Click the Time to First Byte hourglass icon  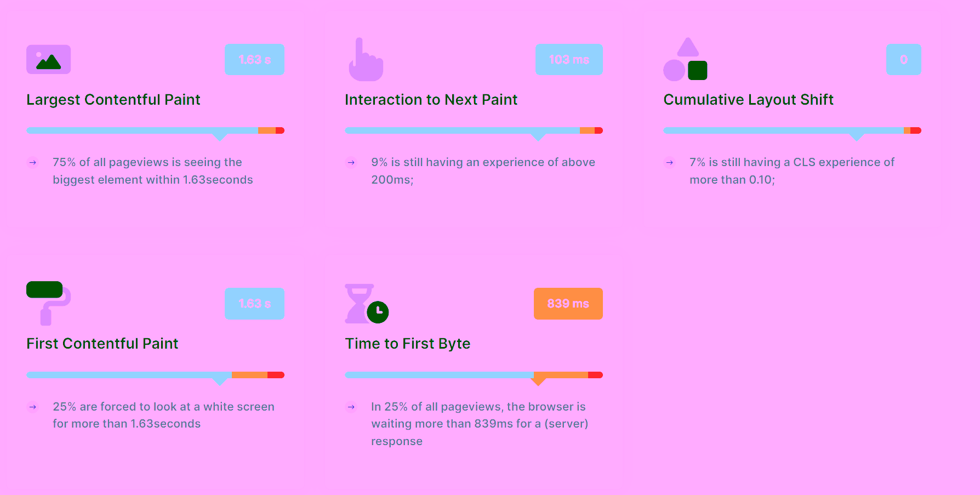tap(366, 304)
